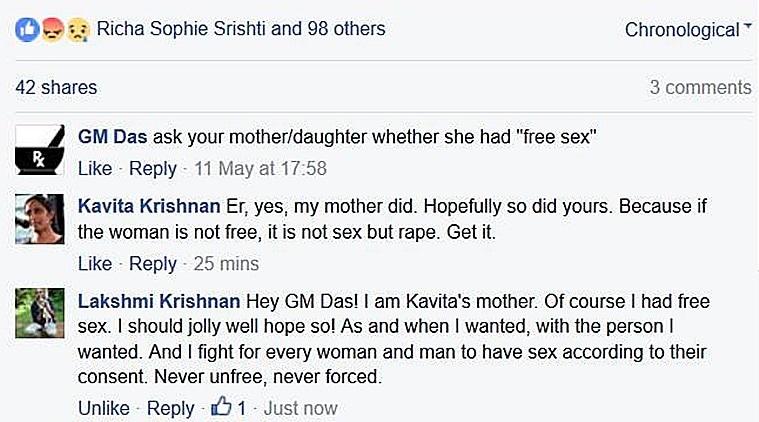Click the arrow next to Chronological
The image size is (759, 422).
748,25
